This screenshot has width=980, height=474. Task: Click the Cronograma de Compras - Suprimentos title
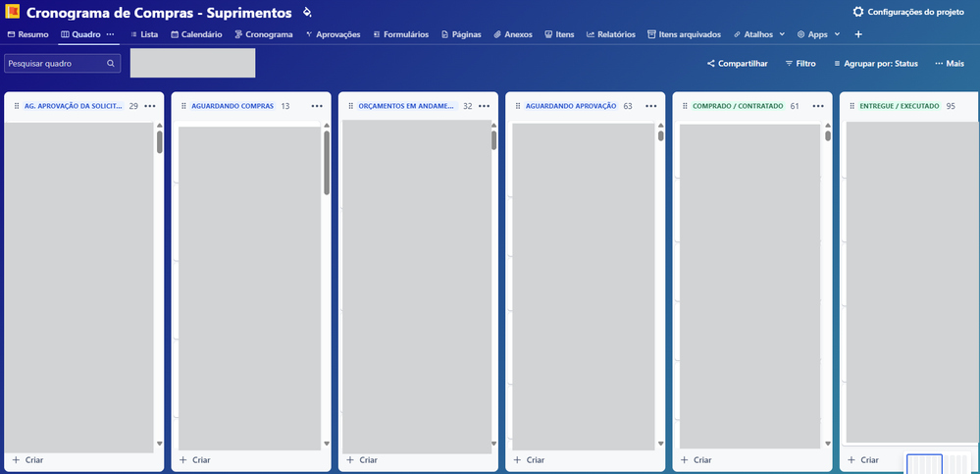[x=159, y=13]
